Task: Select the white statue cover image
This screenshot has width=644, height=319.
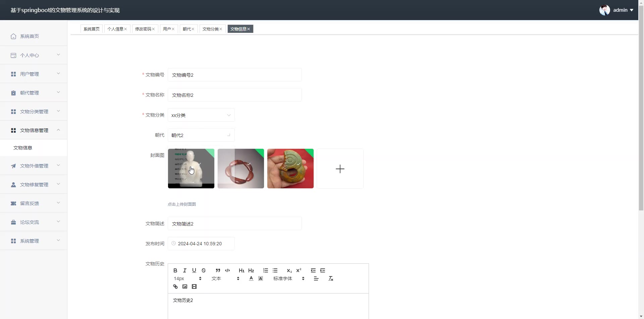Action: (191, 169)
